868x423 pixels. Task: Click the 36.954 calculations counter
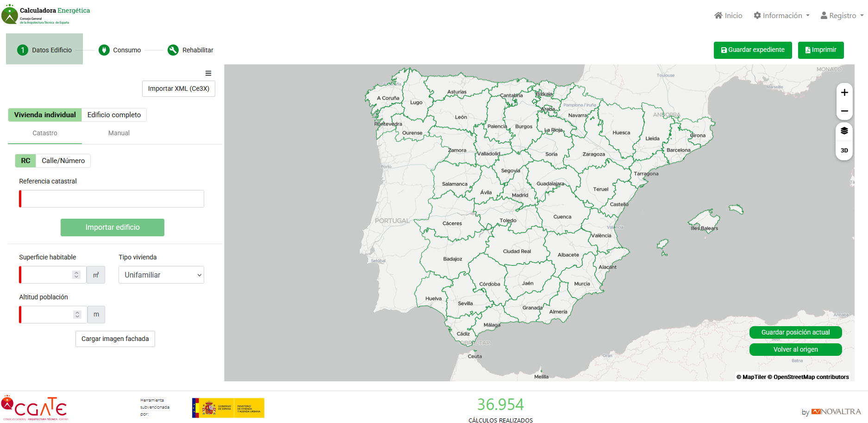tap(500, 404)
